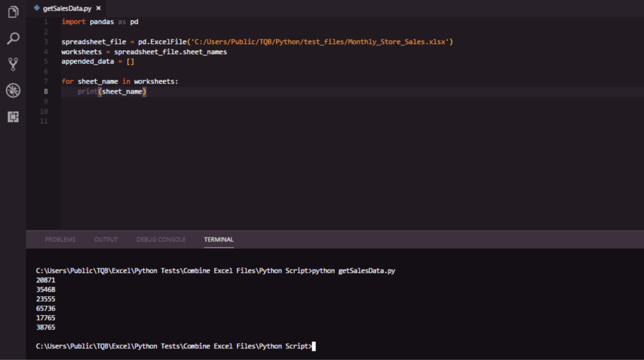The height and width of the screenshot is (360, 644).
Task: Click the appended_data variable on line 5
Action: (x=88, y=62)
